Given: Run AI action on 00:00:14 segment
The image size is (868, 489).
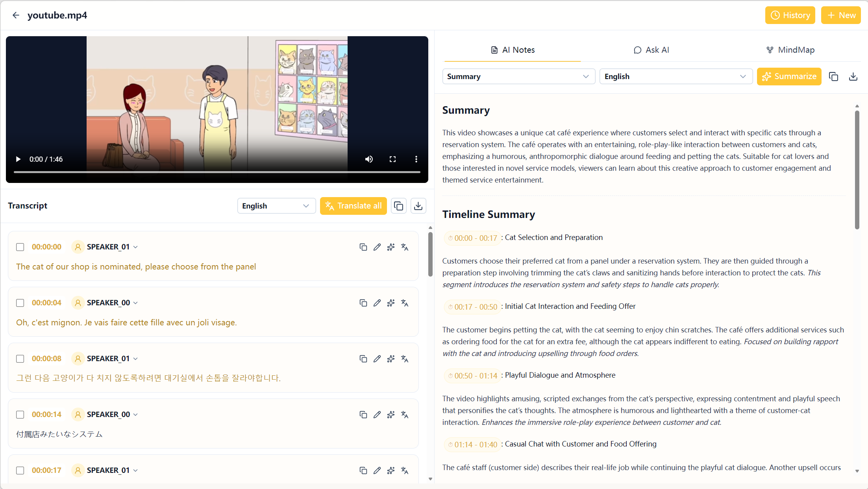Looking at the screenshot, I should pyautogui.click(x=391, y=415).
